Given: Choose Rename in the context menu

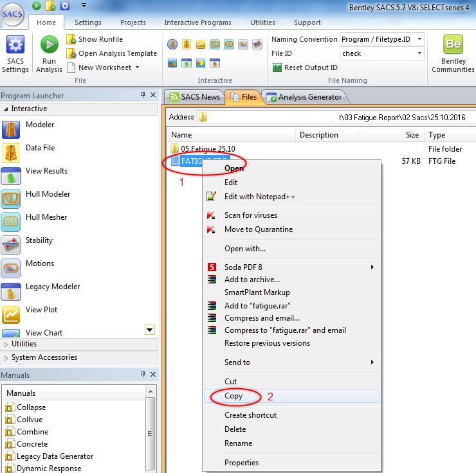Looking at the screenshot, I should (x=291, y=443).
